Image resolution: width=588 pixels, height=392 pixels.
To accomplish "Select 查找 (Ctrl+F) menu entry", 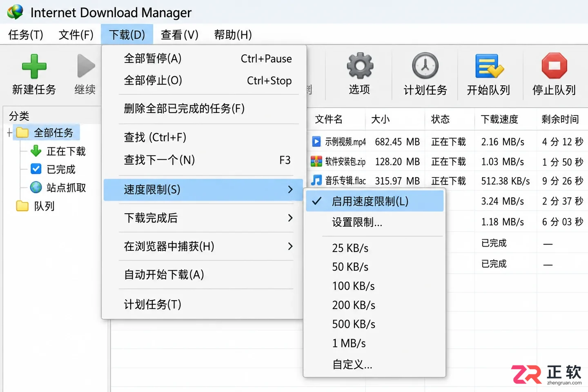I will pyautogui.click(x=203, y=137).
